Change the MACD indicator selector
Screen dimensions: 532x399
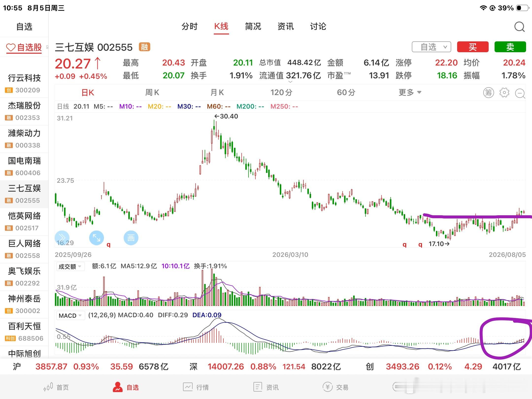(x=70, y=316)
